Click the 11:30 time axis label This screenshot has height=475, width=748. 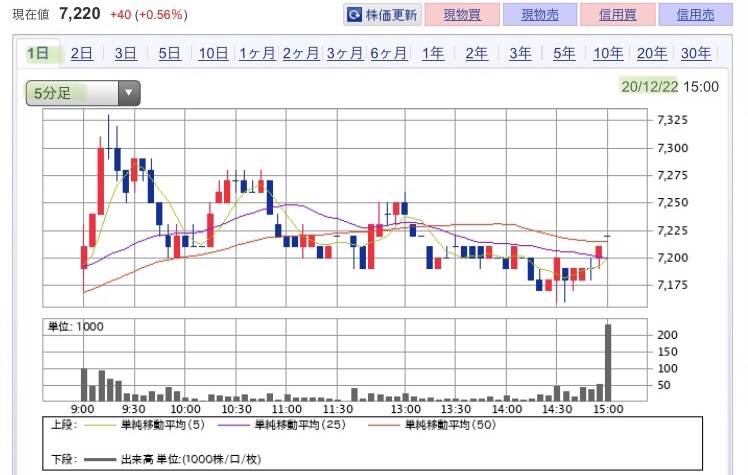[x=338, y=409]
